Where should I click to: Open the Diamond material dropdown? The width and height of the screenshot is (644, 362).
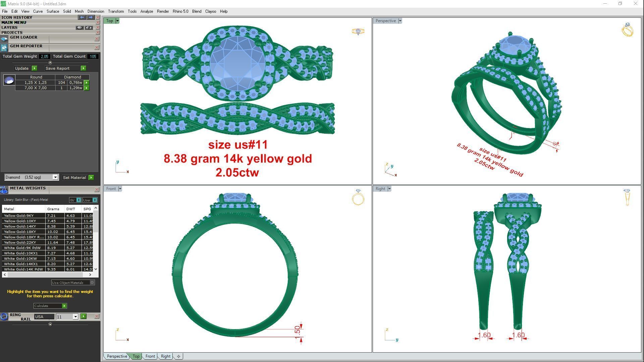55,177
